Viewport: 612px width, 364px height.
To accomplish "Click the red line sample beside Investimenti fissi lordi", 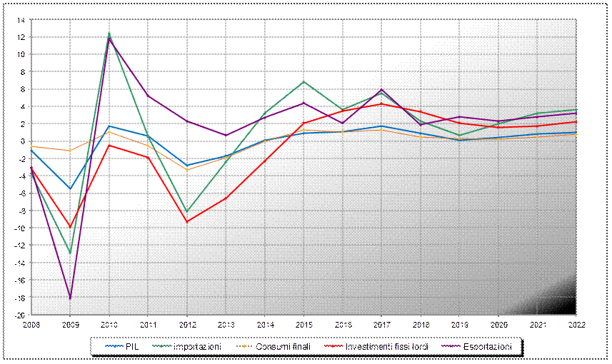I will click(x=334, y=346).
